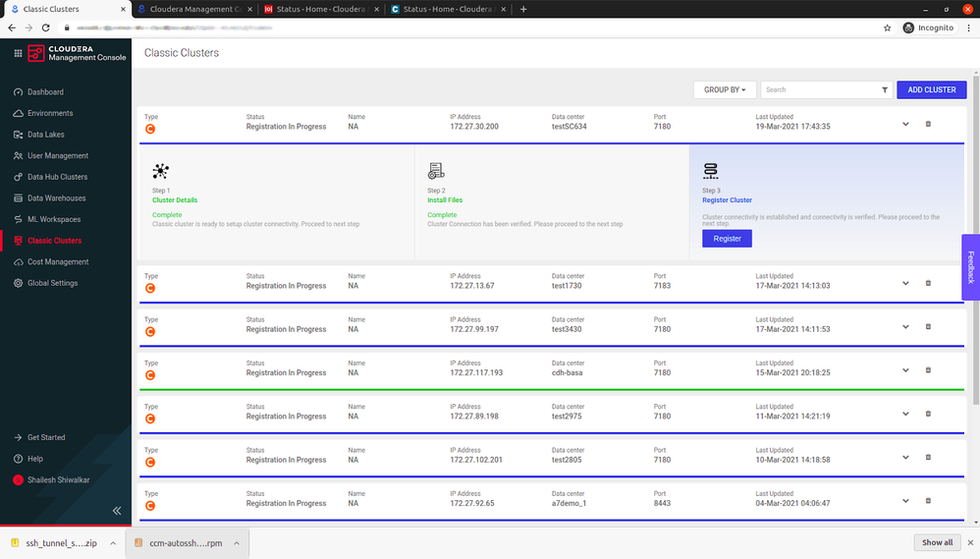Screen dimensions: 980x559
Task: Open the GROUP BY dropdown
Action: [x=725, y=89]
